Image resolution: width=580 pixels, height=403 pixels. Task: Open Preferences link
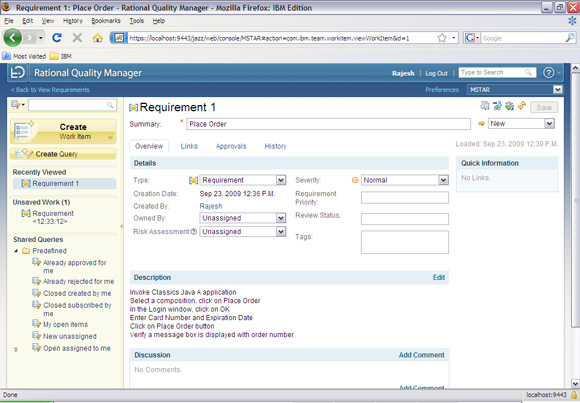pyautogui.click(x=442, y=90)
